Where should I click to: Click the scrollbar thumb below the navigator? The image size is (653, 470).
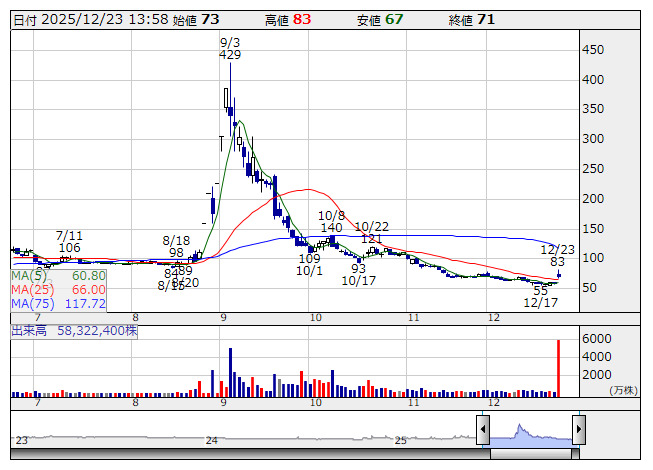pos(530,455)
